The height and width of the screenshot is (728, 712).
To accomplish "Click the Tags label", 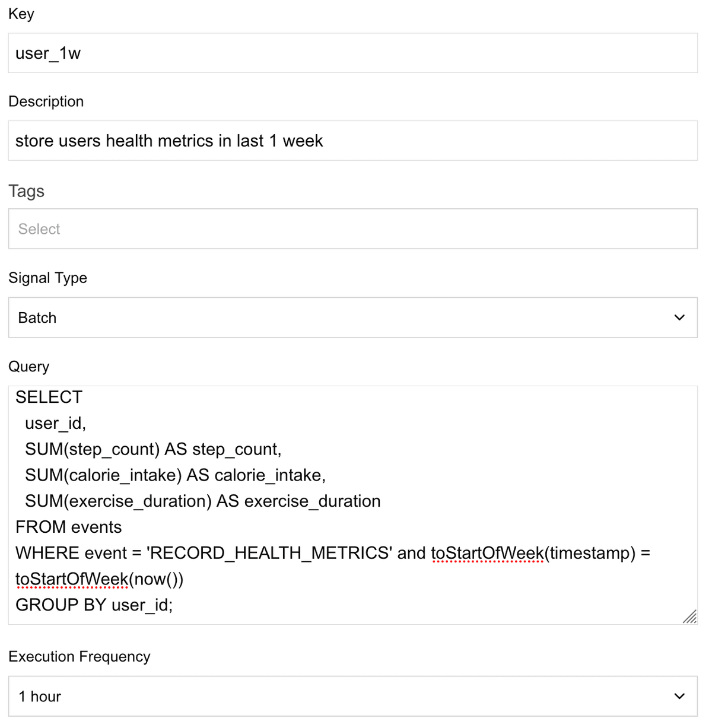I will pos(26,191).
